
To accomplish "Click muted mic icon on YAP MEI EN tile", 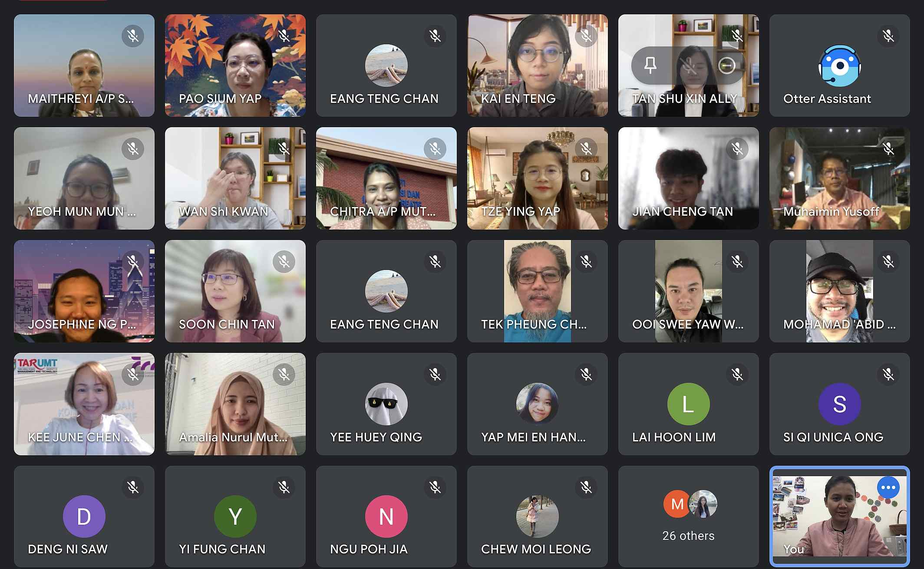I will [x=586, y=375].
